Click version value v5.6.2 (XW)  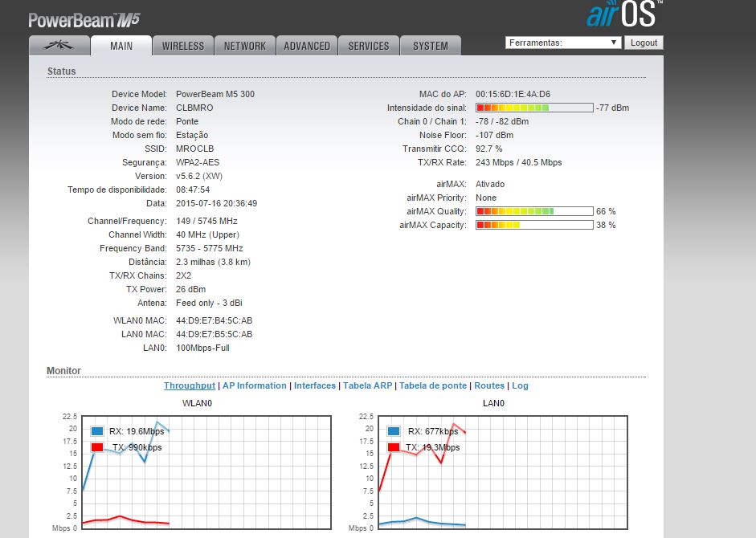tap(199, 176)
